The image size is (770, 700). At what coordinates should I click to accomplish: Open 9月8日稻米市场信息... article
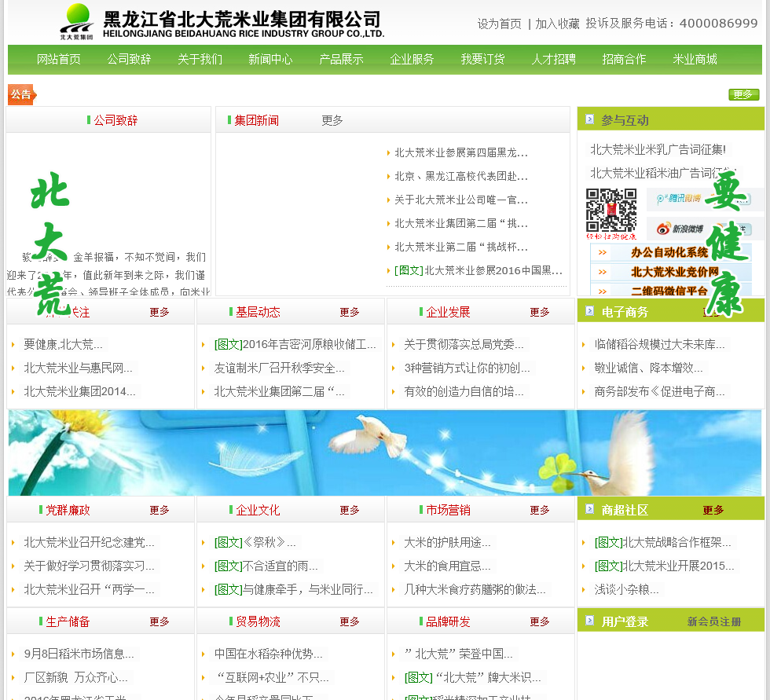click(x=79, y=654)
